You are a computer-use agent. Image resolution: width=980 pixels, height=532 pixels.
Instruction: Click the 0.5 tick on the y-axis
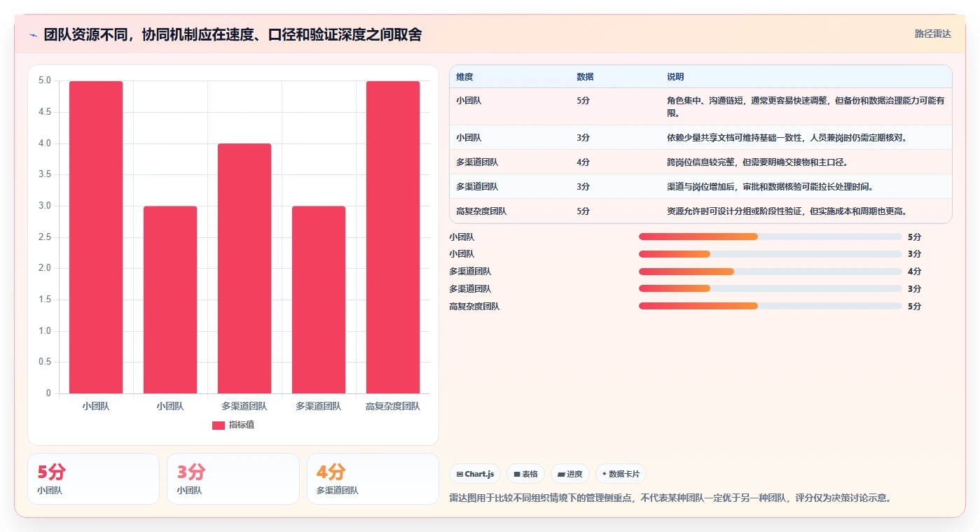tap(44, 362)
